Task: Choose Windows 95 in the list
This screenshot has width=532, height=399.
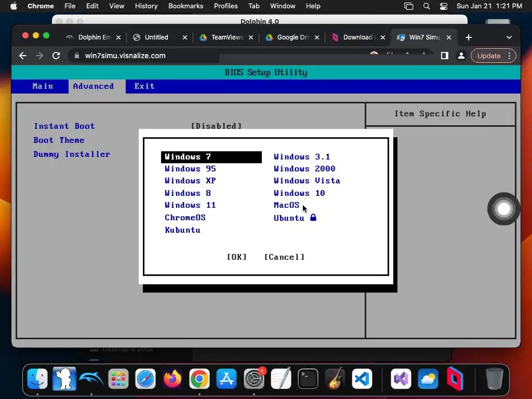Action: click(190, 169)
